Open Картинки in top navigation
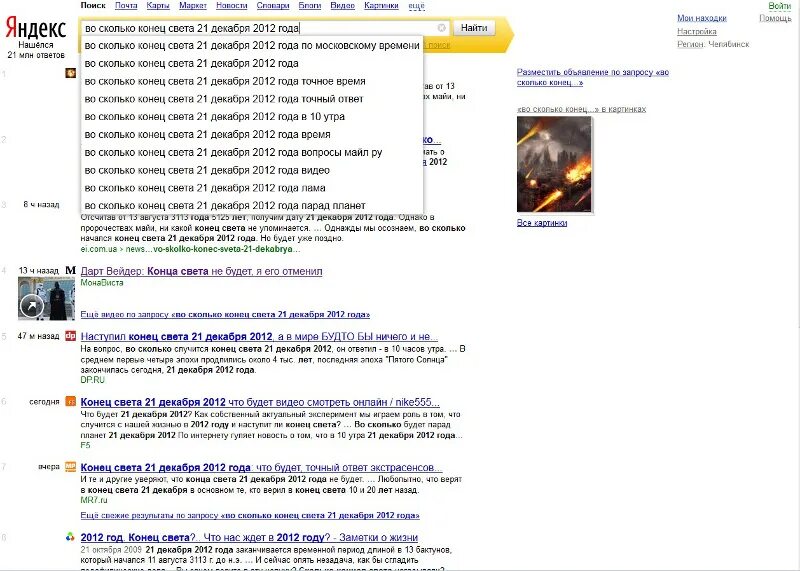 point(381,6)
